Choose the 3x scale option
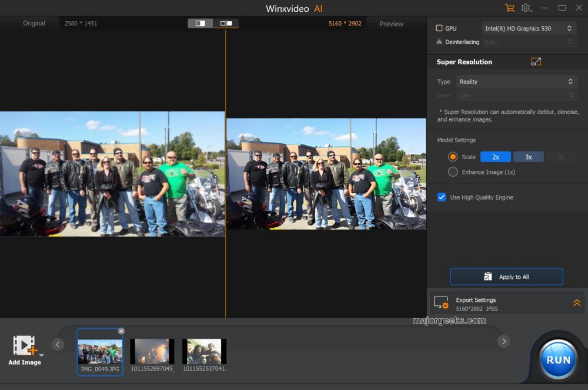 (x=528, y=157)
